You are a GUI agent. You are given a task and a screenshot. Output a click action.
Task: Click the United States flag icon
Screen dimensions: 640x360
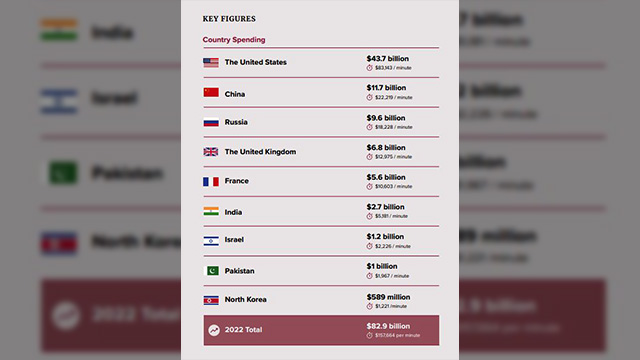[x=211, y=62]
